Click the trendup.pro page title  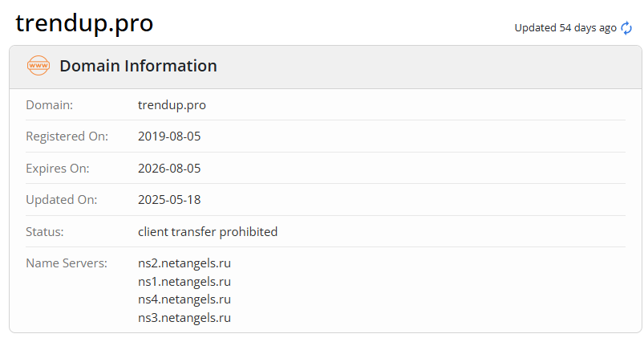coord(84,23)
